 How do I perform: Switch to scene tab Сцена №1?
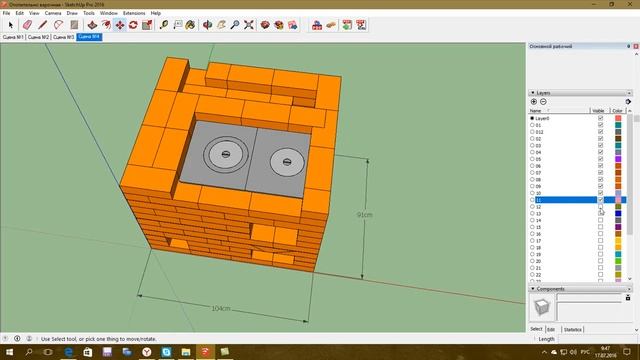[13, 37]
